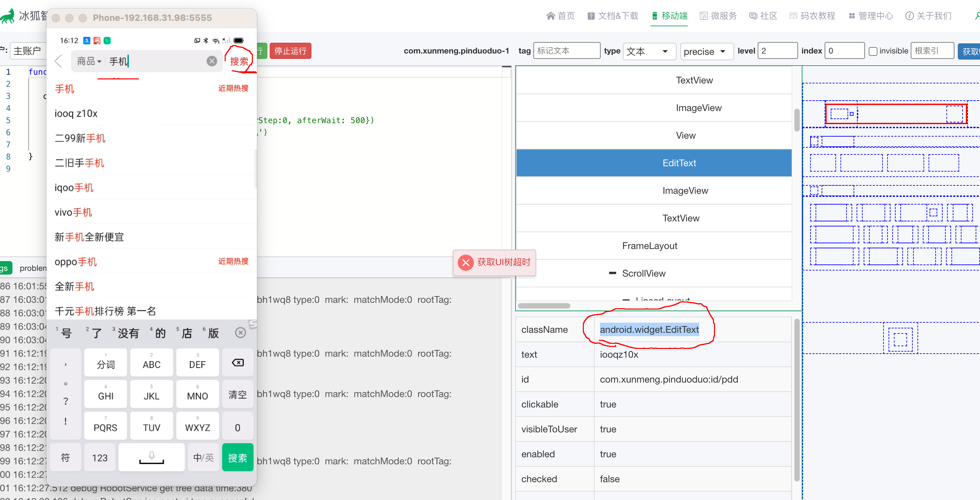Click the com.xunmeng.pinduoduo:id/pdd id value
This screenshot has width=980, height=500.
tap(669, 380)
